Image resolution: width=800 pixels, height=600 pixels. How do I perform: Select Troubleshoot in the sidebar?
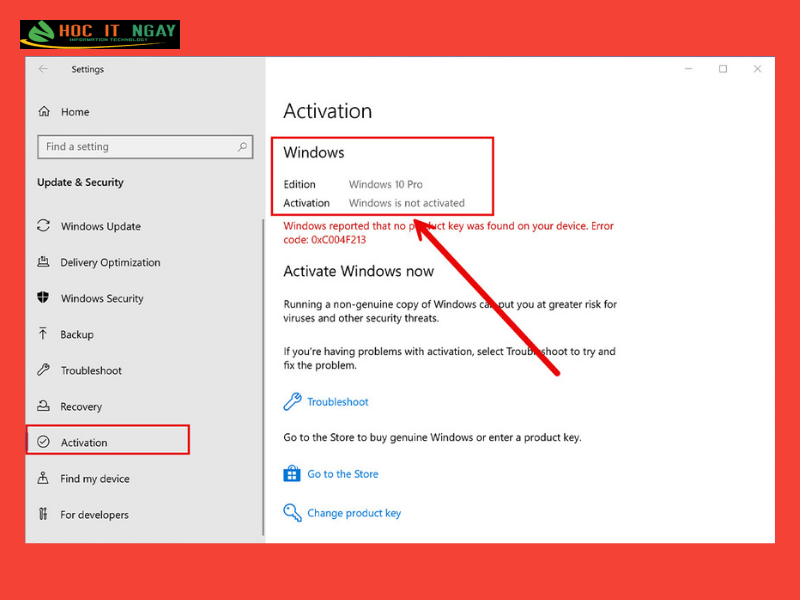[91, 370]
